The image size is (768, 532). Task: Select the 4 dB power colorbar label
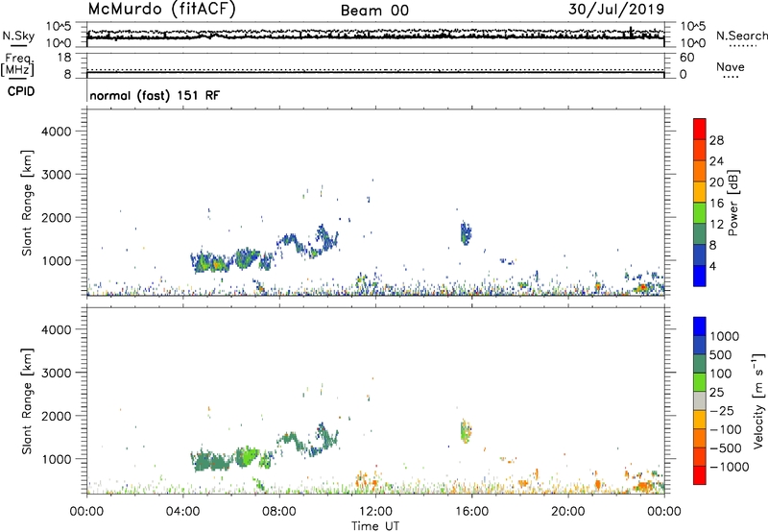click(x=713, y=266)
